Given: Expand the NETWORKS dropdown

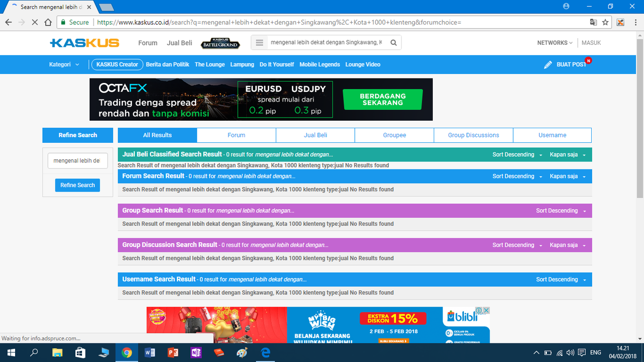Looking at the screenshot, I should pyautogui.click(x=554, y=43).
